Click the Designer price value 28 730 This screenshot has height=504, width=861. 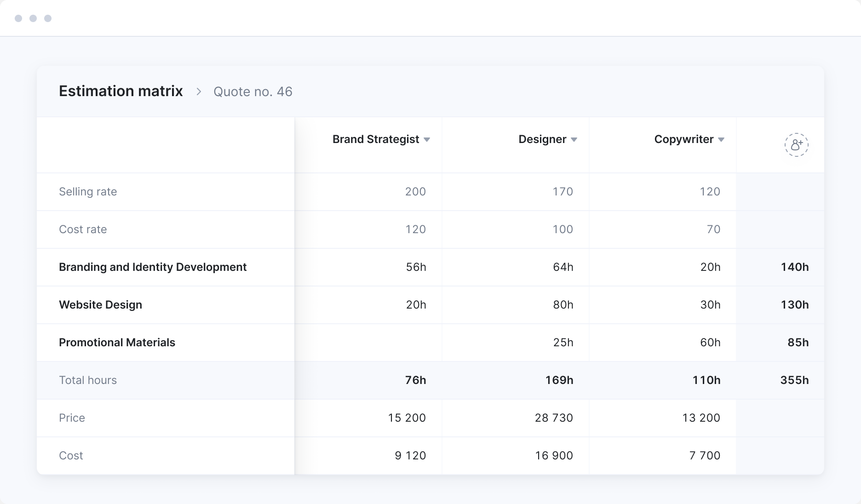click(554, 418)
